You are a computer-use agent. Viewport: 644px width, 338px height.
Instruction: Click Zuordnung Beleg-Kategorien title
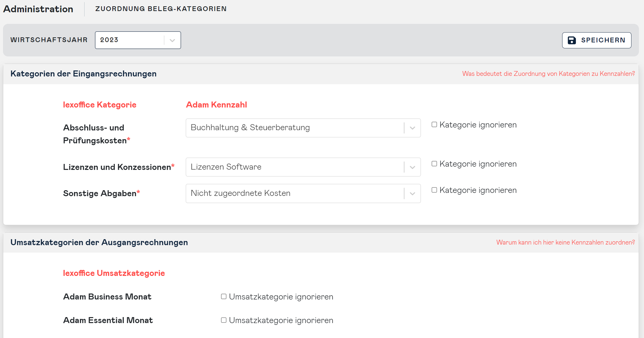tap(161, 9)
